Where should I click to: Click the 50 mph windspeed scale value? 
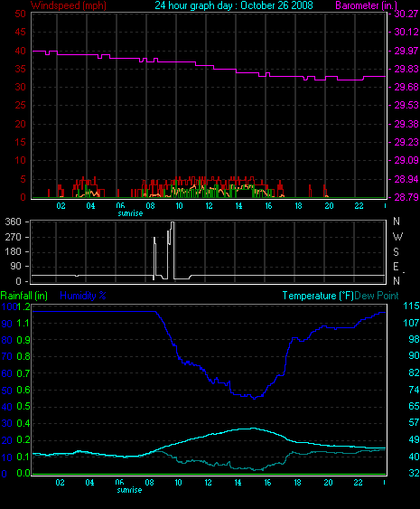tap(20, 14)
